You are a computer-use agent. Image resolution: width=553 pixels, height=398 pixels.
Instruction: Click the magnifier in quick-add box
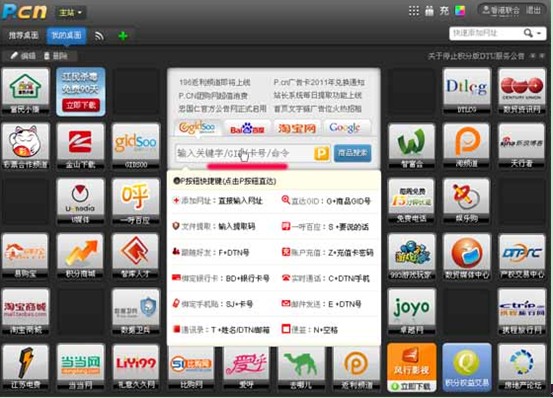528,33
